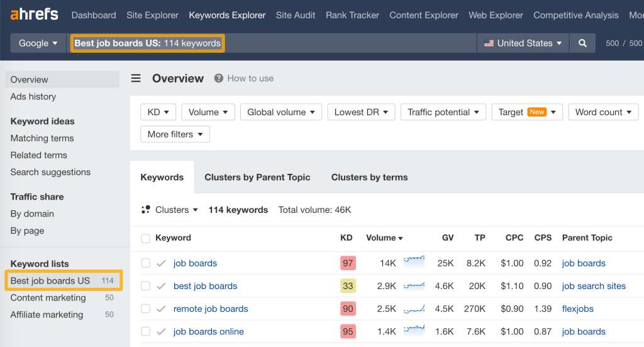Open the Lowest DR filter dropdown
Viewport: 644px width, 347px height.
point(361,112)
